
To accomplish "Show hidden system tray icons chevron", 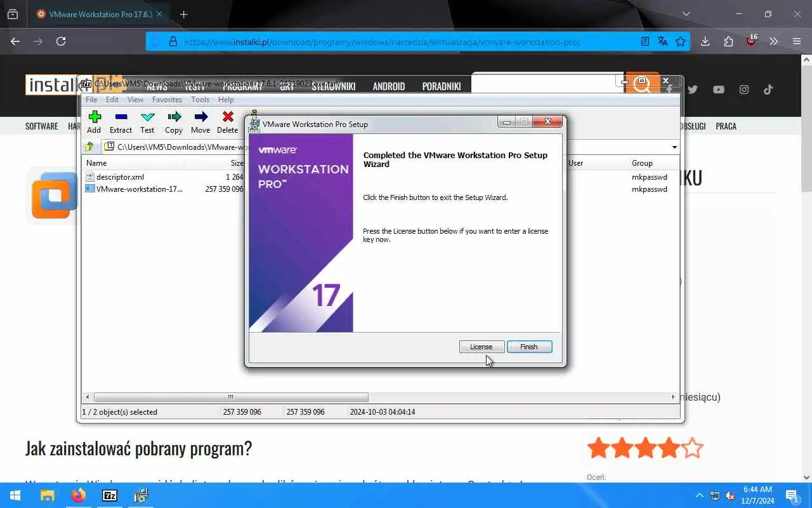I will (700, 495).
